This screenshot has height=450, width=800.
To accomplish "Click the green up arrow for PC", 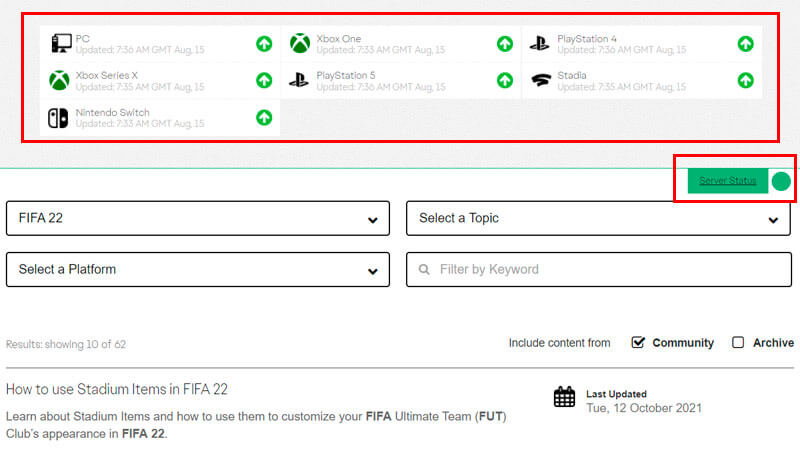I will coord(264,44).
